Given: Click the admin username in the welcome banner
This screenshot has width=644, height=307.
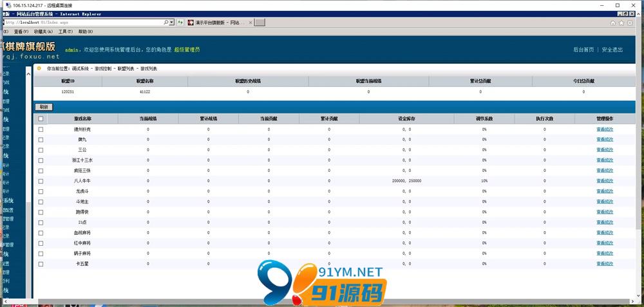Looking at the screenshot, I should point(71,50).
